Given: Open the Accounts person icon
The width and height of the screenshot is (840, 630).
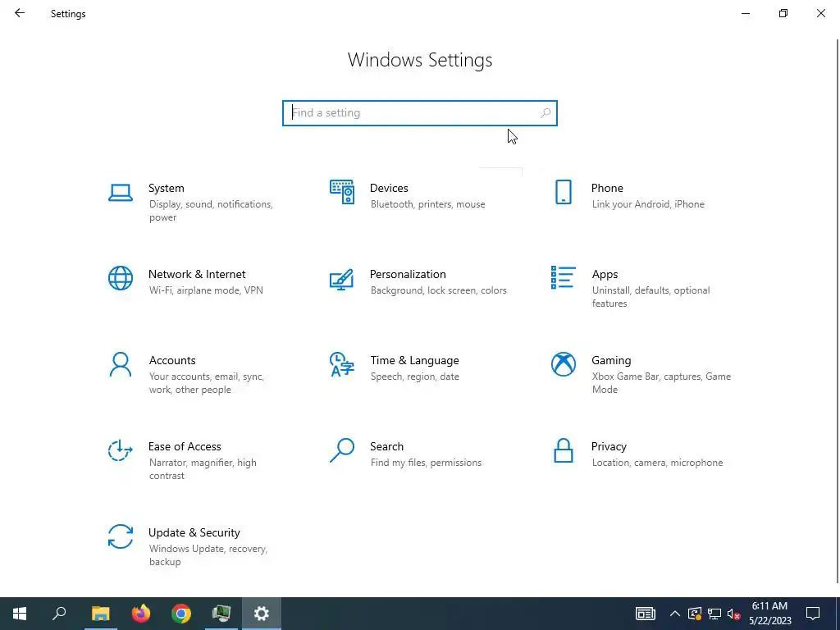Looking at the screenshot, I should [x=121, y=364].
